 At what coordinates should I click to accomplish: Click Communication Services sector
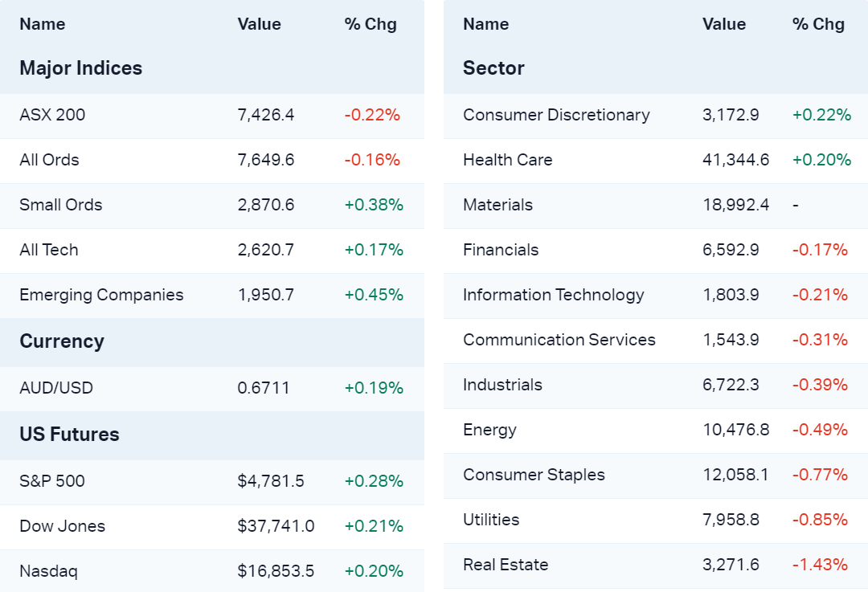point(559,340)
